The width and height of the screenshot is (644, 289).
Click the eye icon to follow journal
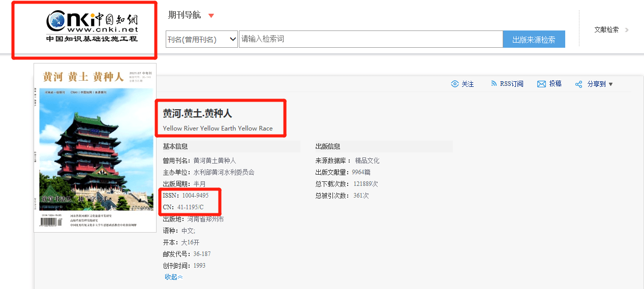click(455, 84)
